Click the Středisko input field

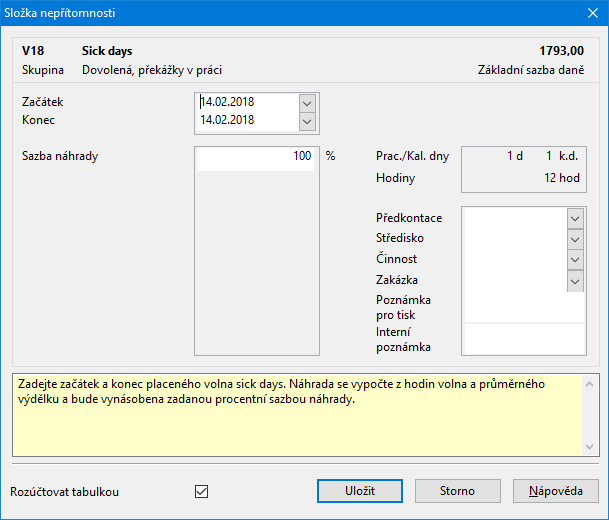516,239
